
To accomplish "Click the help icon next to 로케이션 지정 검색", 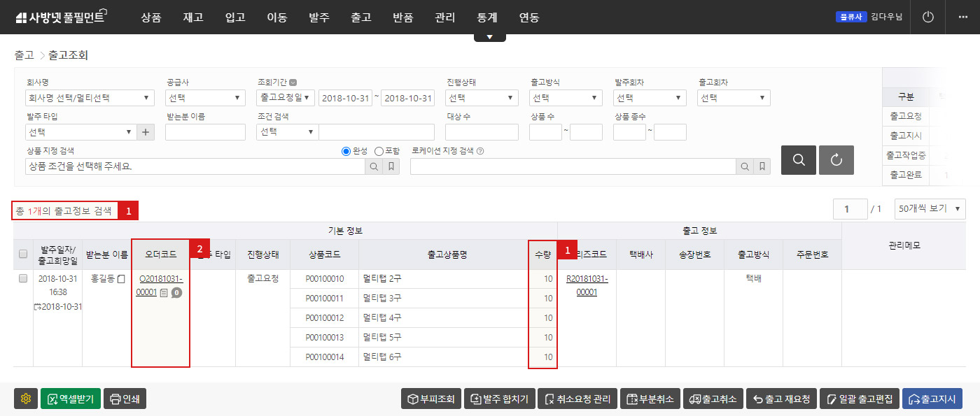I will pos(480,151).
